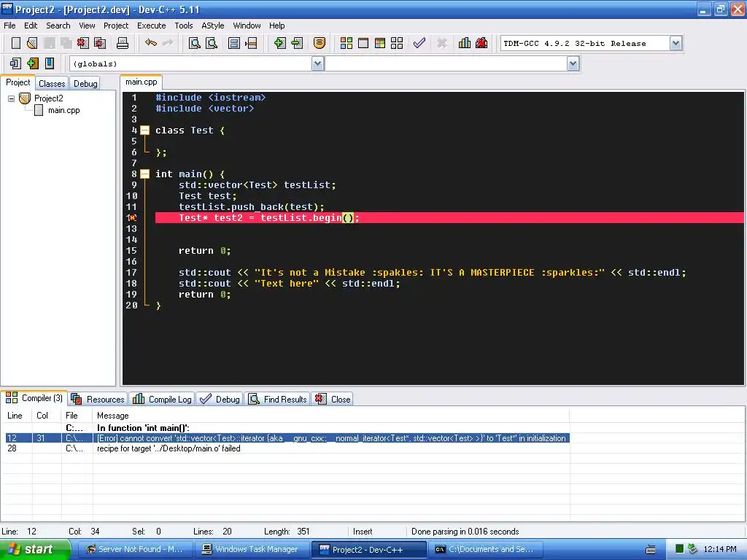Switch to the C:\Documents command prompt in taskbar
This screenshot has height=560, width=747.
(484, 550)
